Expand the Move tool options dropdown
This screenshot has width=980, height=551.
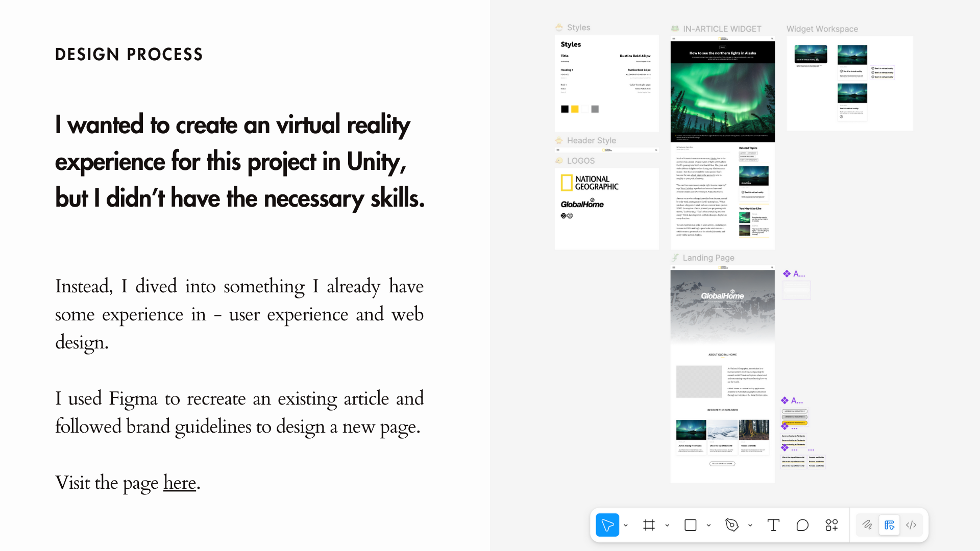coord(626,525)
